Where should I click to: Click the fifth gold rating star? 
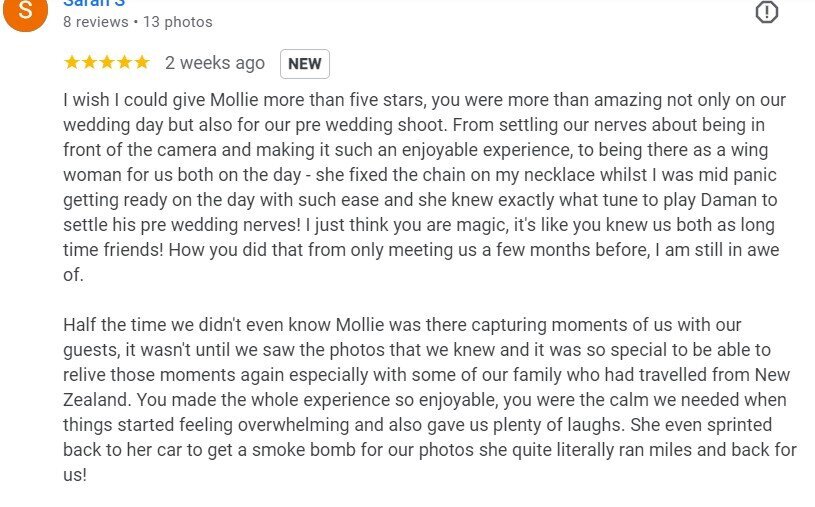pos(142,62)
